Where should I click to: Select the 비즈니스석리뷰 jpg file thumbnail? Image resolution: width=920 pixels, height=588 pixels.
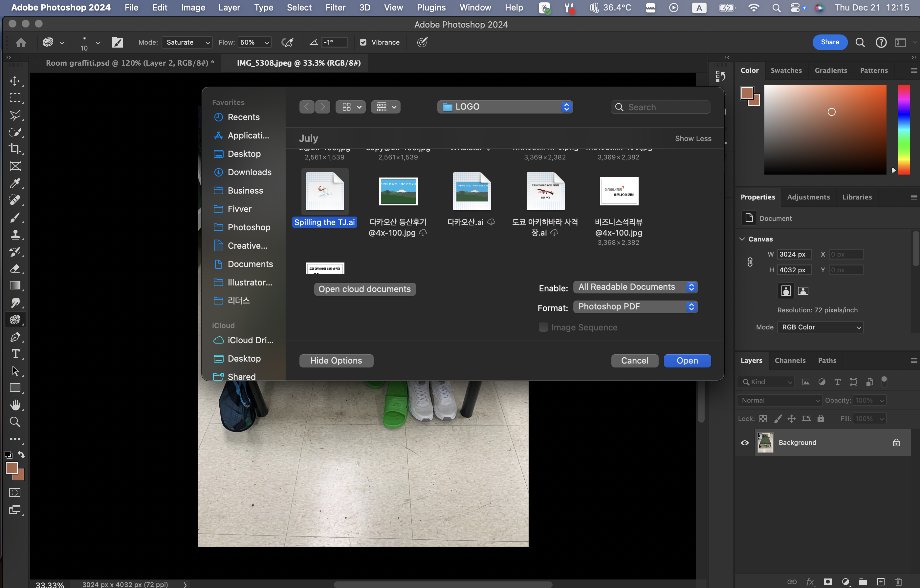pyautogui.click(x=619, y=191)
